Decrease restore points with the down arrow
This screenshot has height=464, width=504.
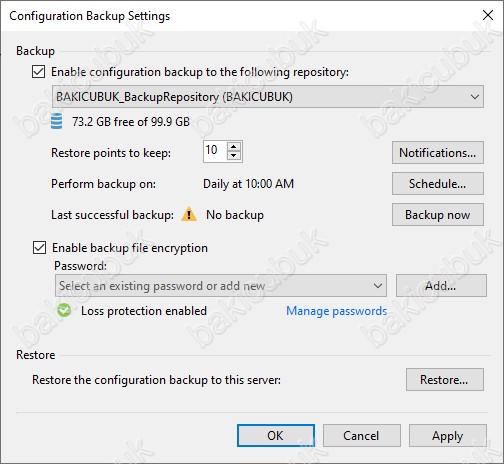pos(234,155)
